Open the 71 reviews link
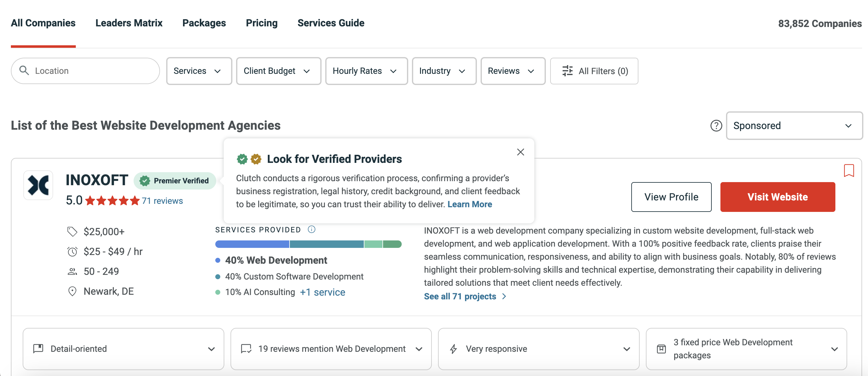The image size is (868, 376). click(x=162, y=201)
